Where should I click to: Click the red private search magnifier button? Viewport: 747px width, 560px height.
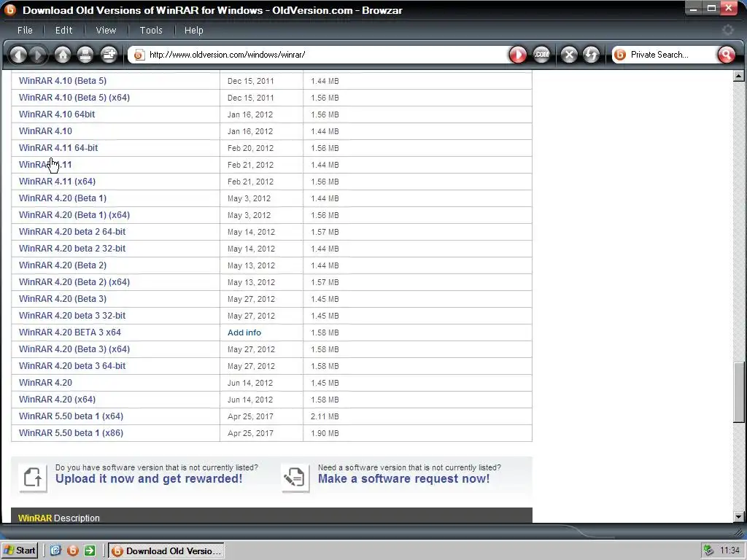coord(726,55)
